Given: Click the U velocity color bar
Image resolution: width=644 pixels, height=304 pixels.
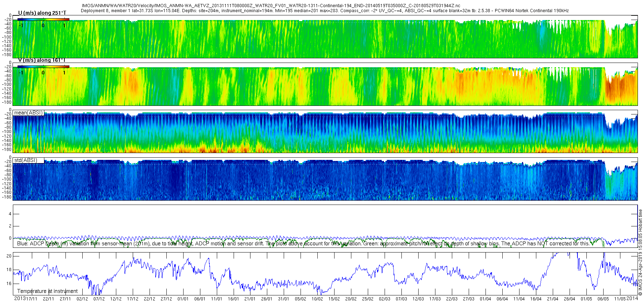Looking at the screenshot, I should pyautogui.click(x=43, y=19).
